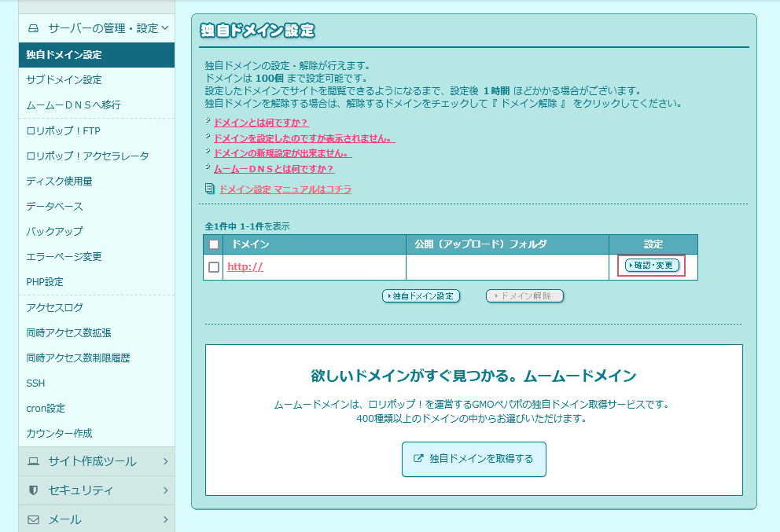The image size is (780, 532).
Task: Click the laptop icon beside サイト作成ツール
Action: click(33, 461)
